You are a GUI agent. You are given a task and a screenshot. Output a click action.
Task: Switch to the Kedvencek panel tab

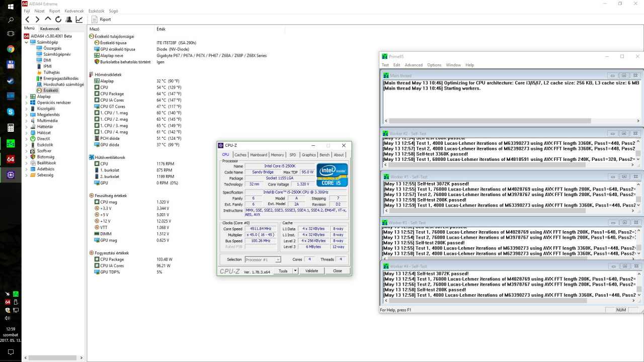[50, 29]
